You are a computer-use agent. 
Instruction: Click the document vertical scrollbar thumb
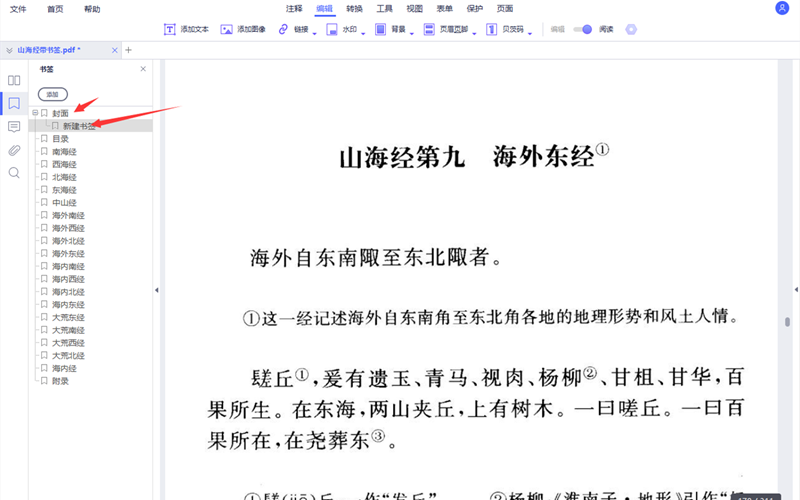(787, 322)
